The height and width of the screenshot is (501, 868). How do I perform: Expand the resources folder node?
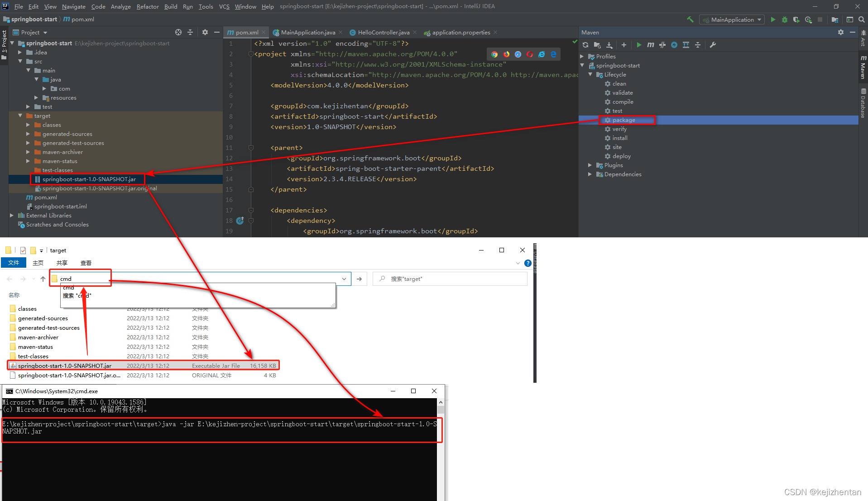36,98
